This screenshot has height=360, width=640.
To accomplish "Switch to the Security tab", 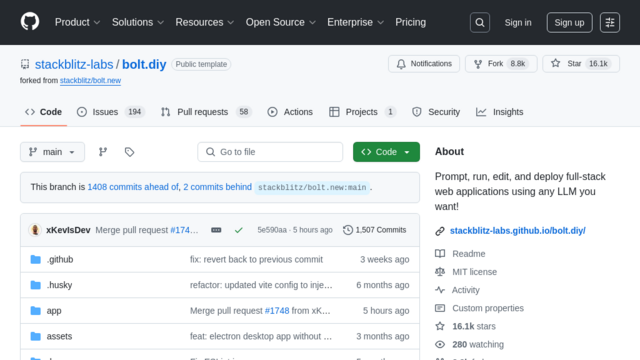I will click(436, 112).
